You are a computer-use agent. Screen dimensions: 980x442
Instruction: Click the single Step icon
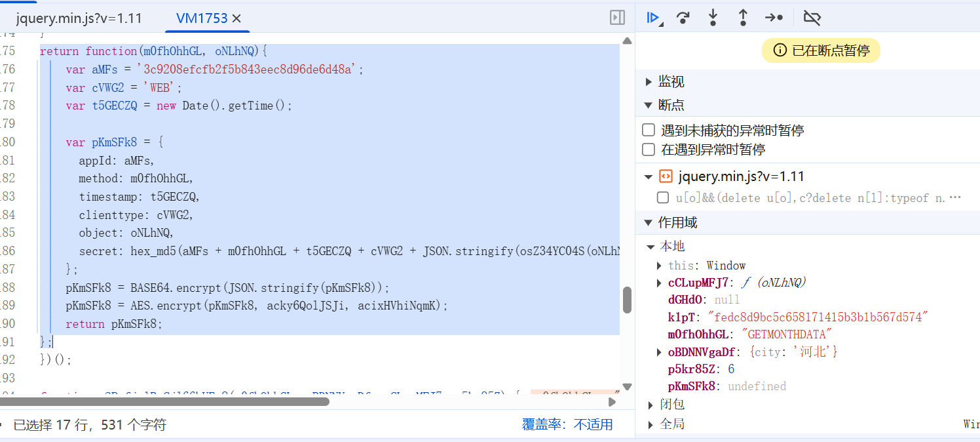[x=774, y=18]
